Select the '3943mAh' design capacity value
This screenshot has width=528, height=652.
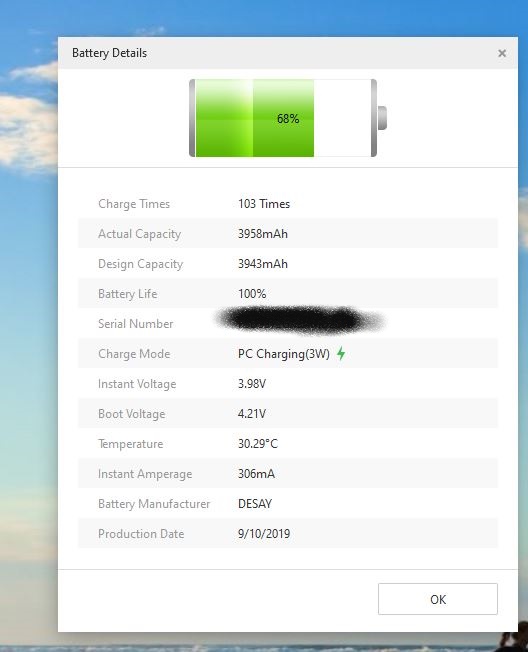[263, 264]
